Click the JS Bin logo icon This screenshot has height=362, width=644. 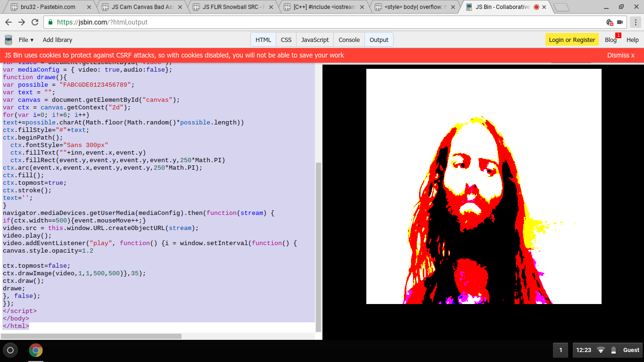tap(8, 40)
